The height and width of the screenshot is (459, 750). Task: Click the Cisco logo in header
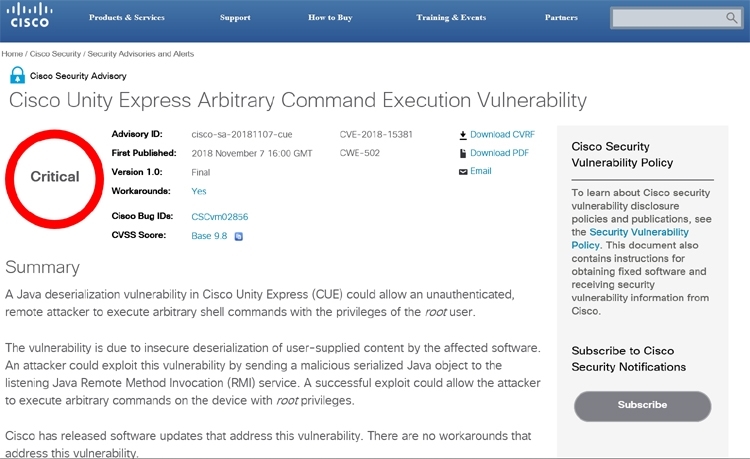click(x=33, y=17)
